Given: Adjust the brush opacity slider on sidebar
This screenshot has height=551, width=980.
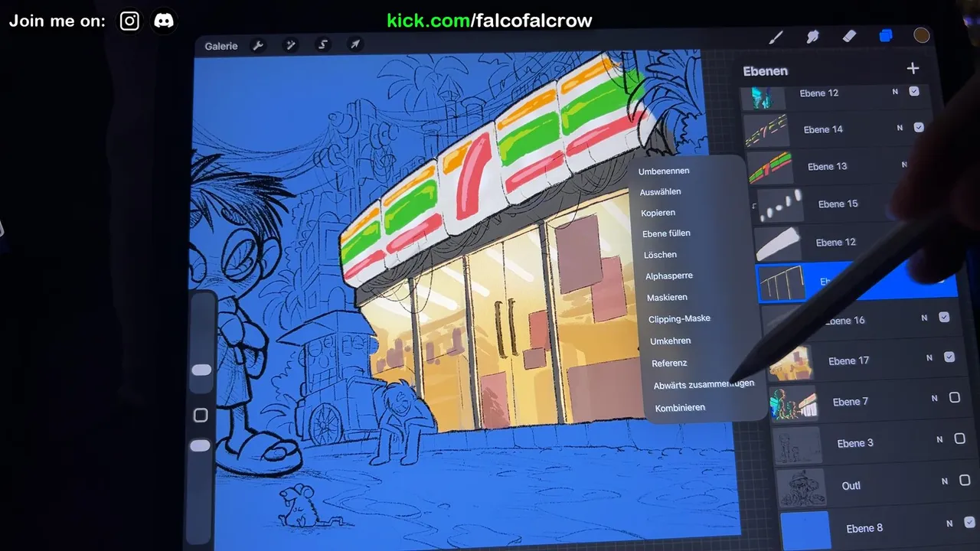Looking at the screenshot, I should 200,445.
